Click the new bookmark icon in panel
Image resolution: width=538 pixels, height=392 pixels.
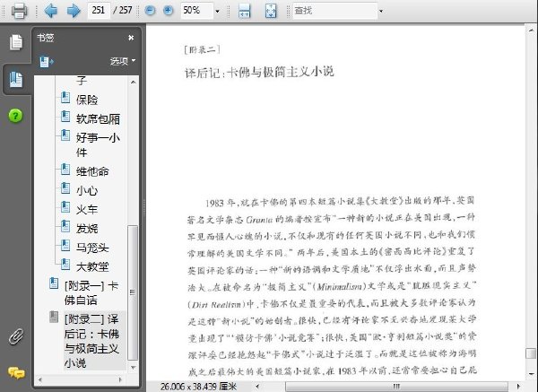(x=47, y=62)
